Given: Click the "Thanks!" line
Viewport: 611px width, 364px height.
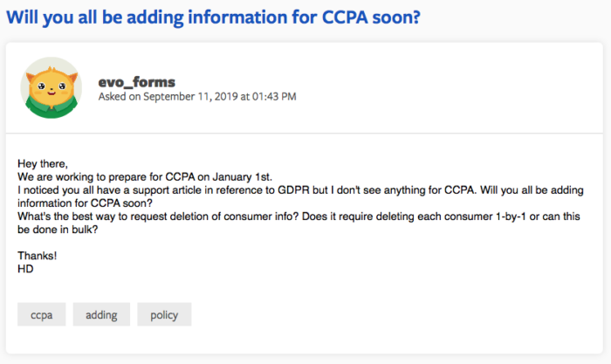Looking at the screenshot, I should tap(37, 256).
